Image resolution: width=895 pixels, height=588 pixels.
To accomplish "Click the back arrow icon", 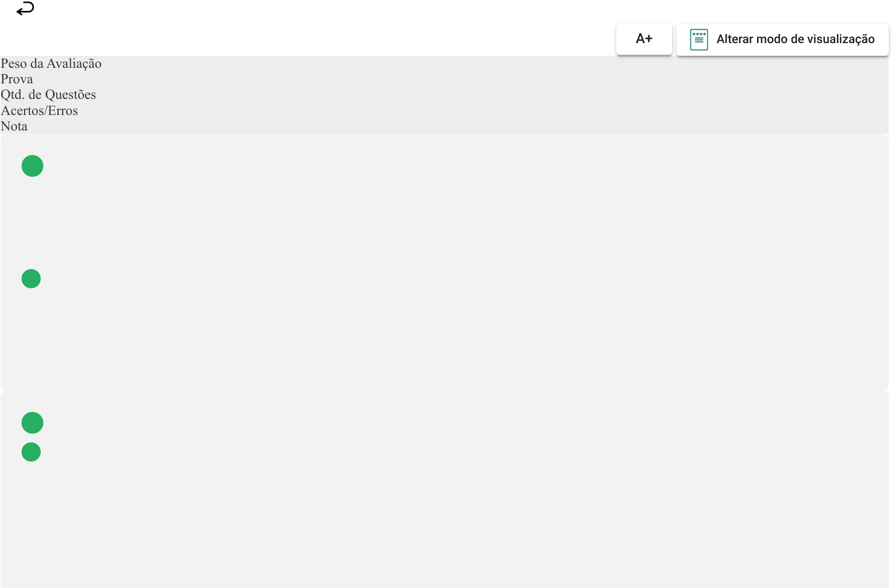I will pyautogui.click(x=25, y=9).
